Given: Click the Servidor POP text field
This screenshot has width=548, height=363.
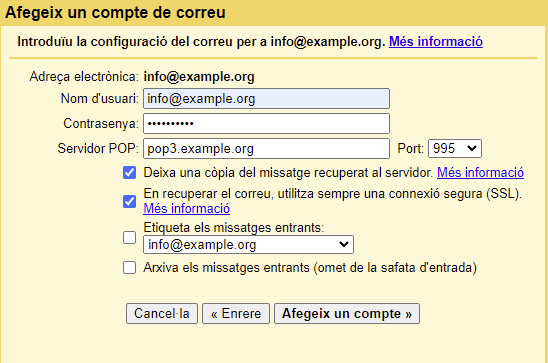Looking at the screenshot, I should [266, 148].
